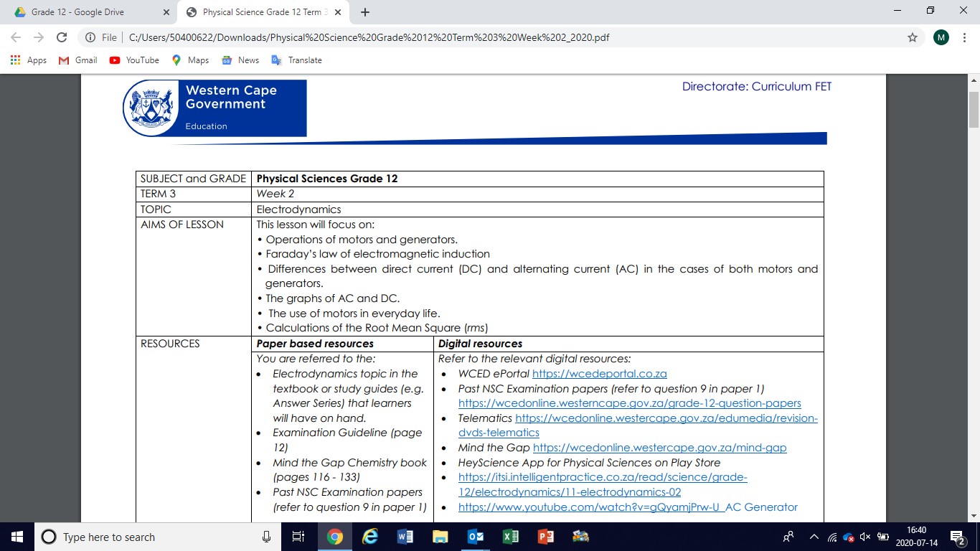Open the grade-12-question-papers link
The width and height of the screenshot is (980, 551).
(630, 403)
